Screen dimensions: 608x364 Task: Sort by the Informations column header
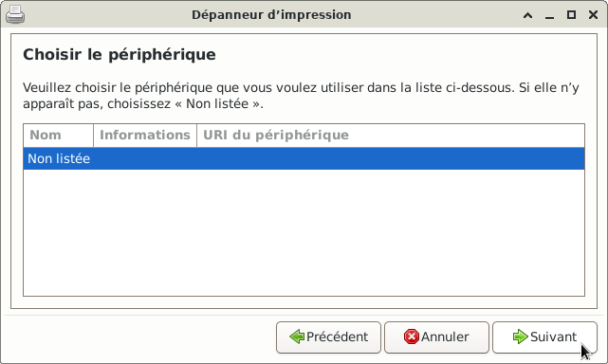[145, 136]
